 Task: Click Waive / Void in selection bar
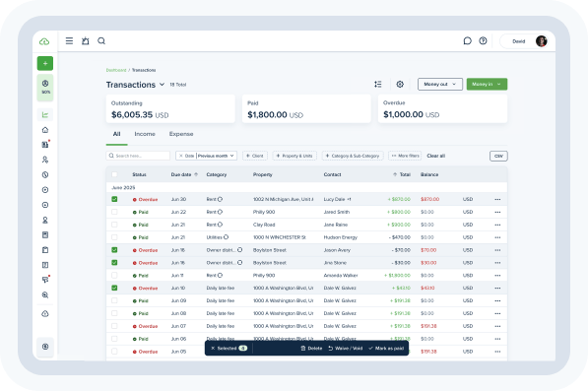[x=346, y=349]
